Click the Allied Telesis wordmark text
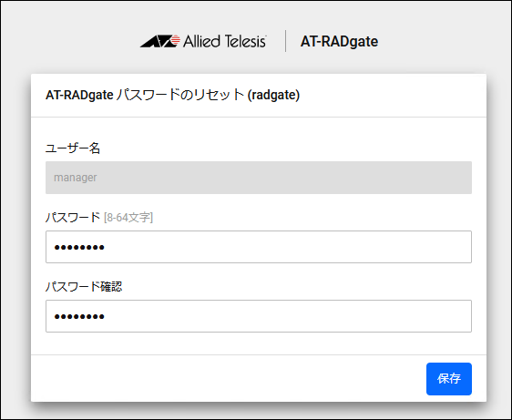 click(x=225, y=42)
